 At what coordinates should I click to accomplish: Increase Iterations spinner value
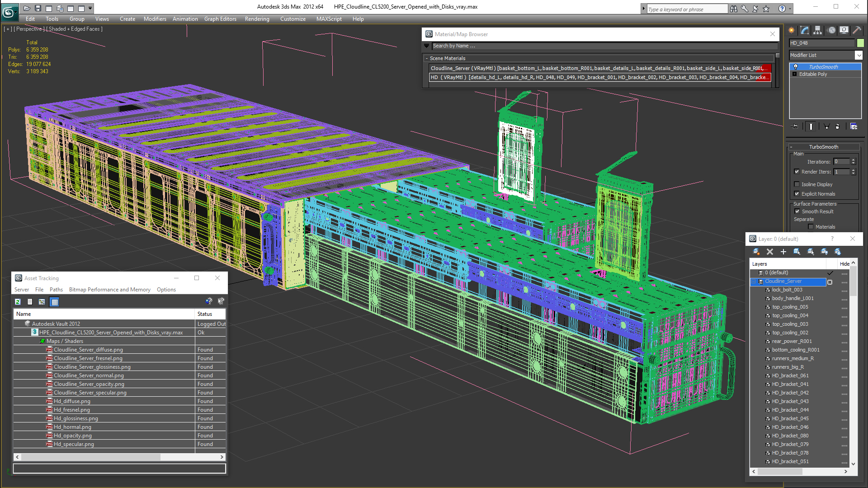(854, 160)
